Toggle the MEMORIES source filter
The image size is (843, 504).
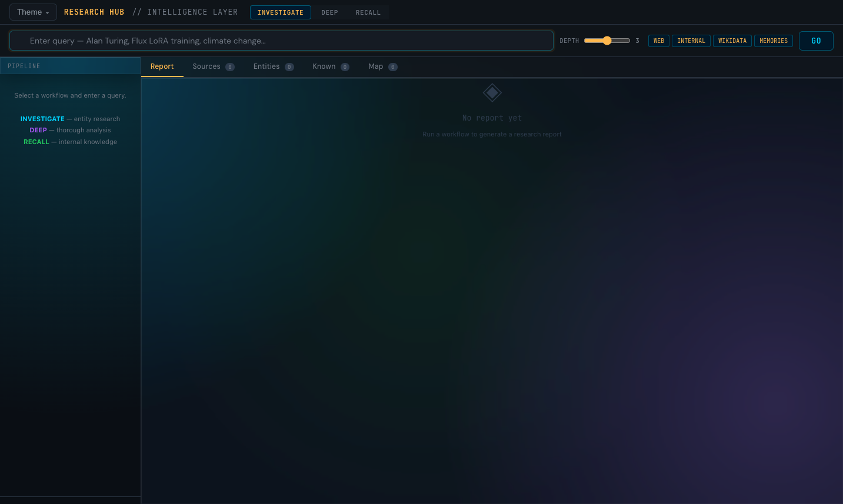pyautogui.click(x=773, y=41)
